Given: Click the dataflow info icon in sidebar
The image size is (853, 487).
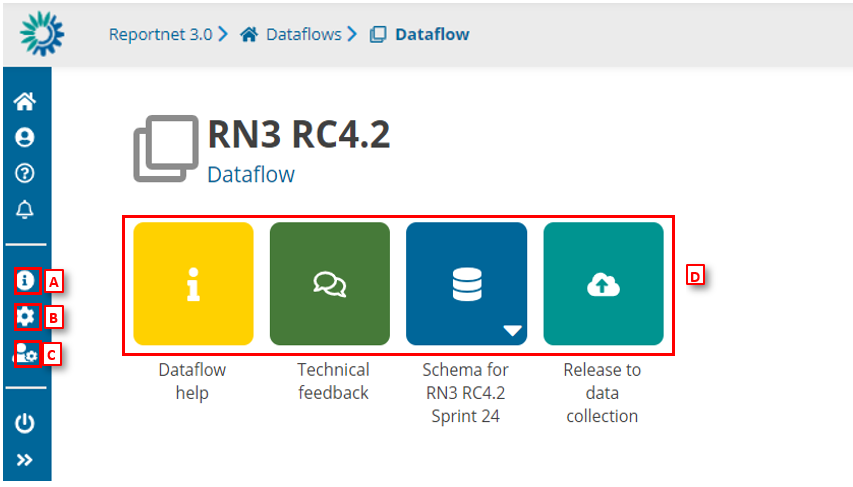Looking at the screenshot, I should 25,280.
